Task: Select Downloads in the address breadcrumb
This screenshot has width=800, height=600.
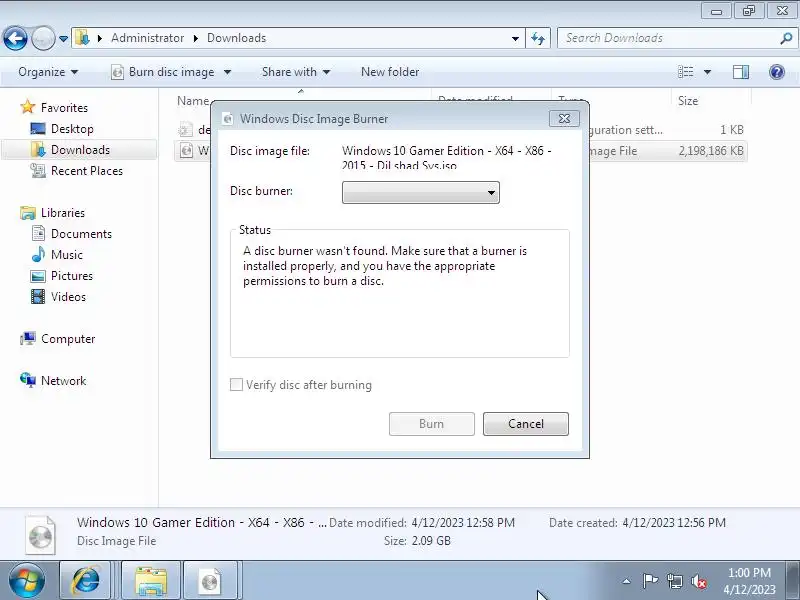Action: (x=236, y=38)
